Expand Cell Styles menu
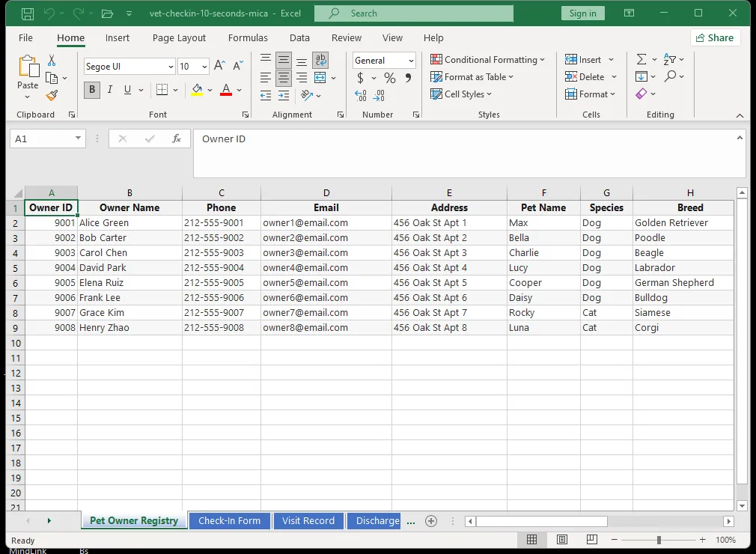The width and height of the screenshot is (756, 554). tap(460, 94)
